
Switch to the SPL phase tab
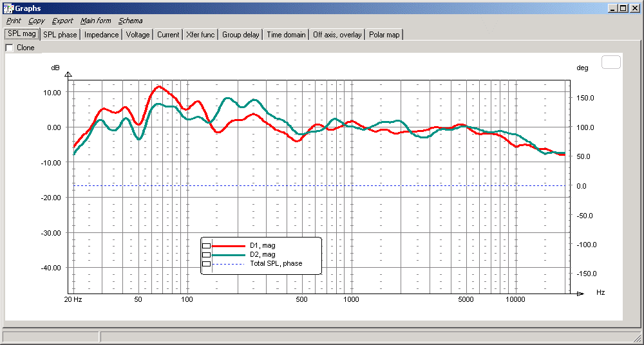(60, 35)
